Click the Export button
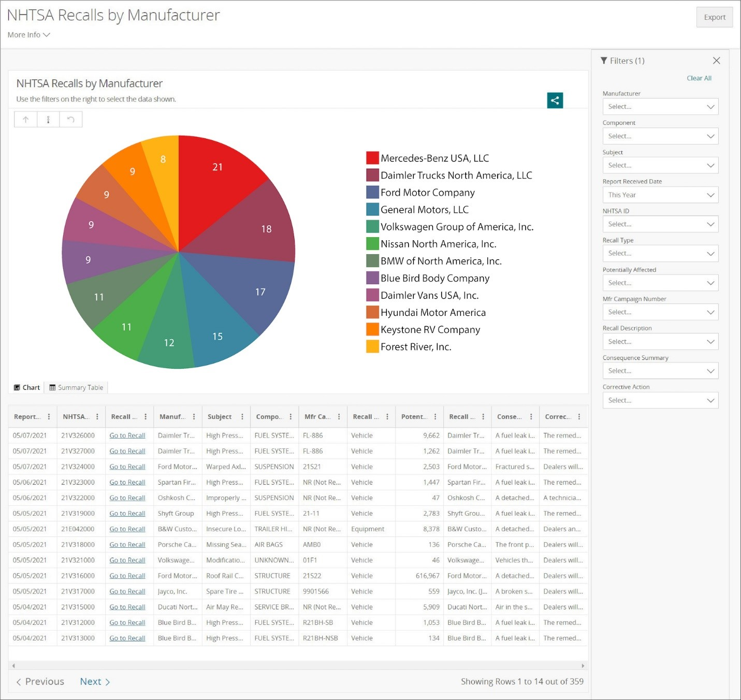This screenshot has width=741, height=700. click(x=715, y=17)
